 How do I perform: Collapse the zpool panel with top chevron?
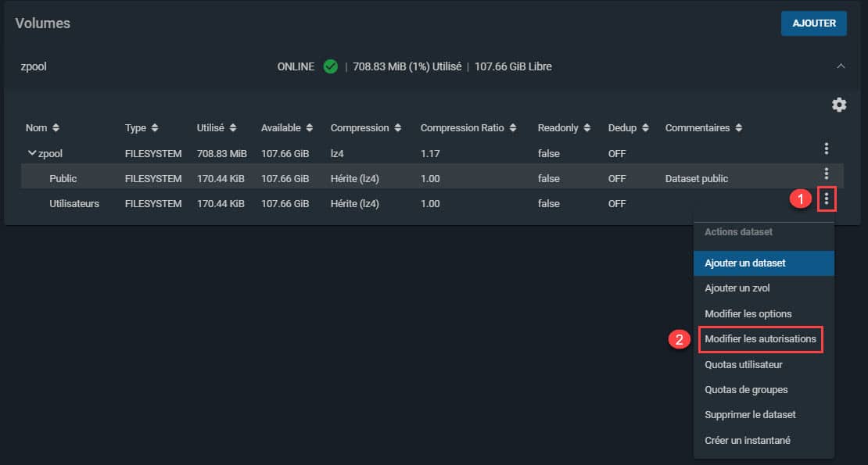841,66
